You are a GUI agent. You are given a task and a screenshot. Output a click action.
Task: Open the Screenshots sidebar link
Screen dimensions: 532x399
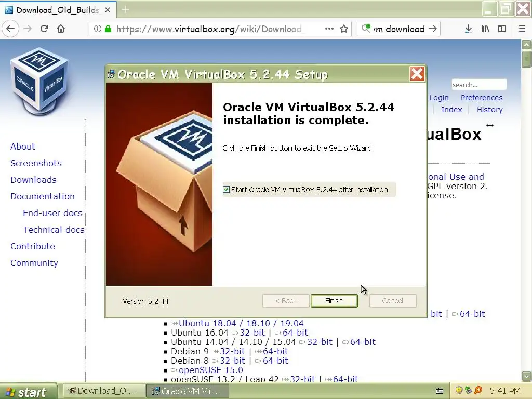pos(36,163)
